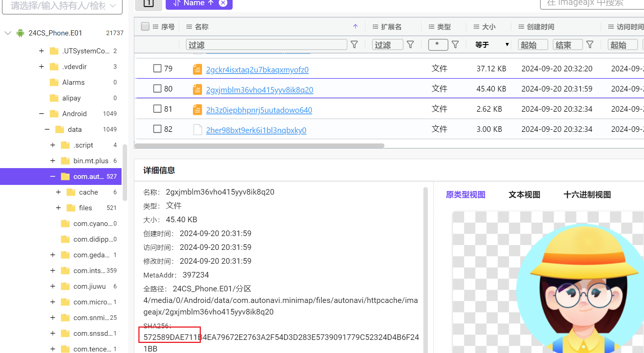Open file link 2her98bxt9erk6i1bl3nqbxky0

256,130
